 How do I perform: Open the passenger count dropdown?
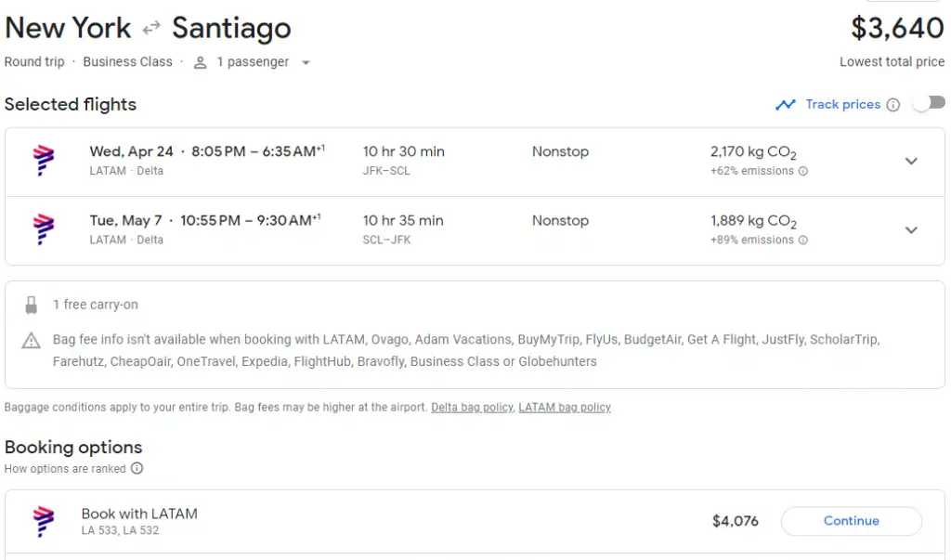(306, 63)
